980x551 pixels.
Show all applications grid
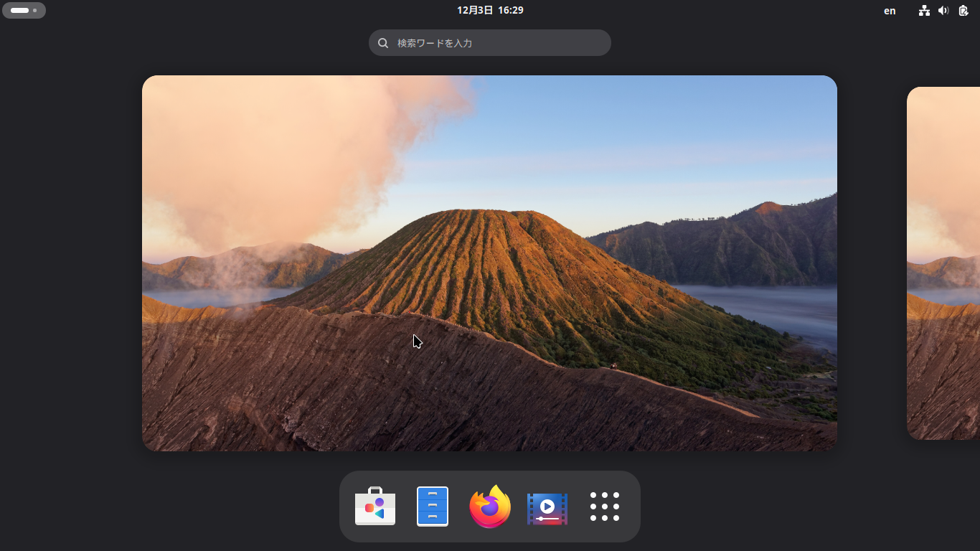tap(605, 507)
